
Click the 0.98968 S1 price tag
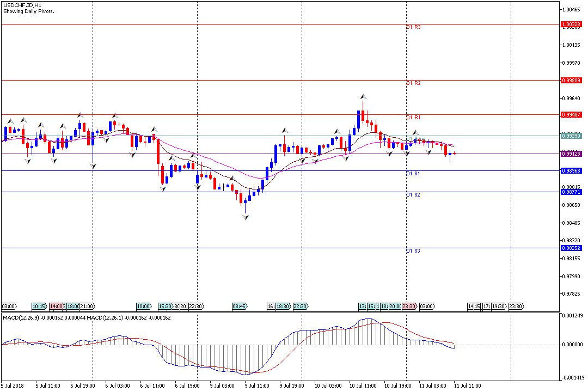coord(571,170)
